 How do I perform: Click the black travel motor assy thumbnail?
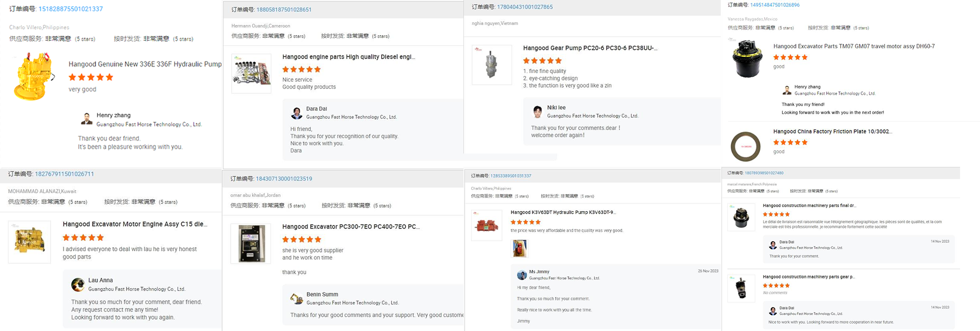(747, 59)
